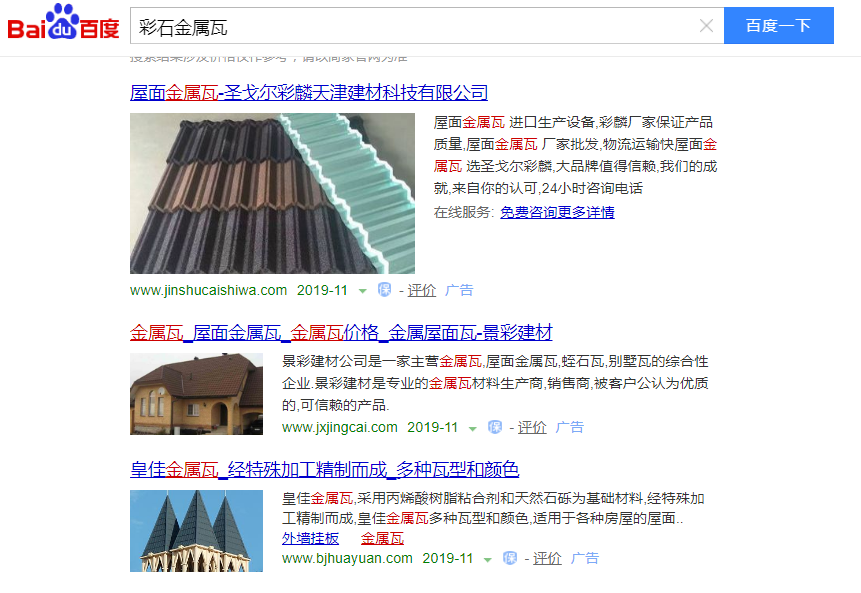
Task: Click the 外墙挂板 sublink
Action: point(310,539)
